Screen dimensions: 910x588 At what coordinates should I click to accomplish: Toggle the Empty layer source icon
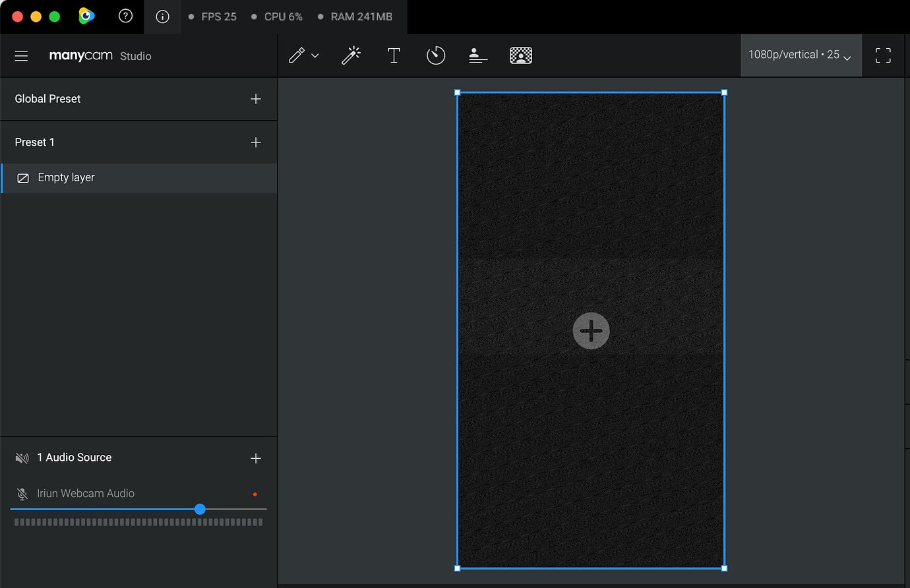(x=23, y=178)
